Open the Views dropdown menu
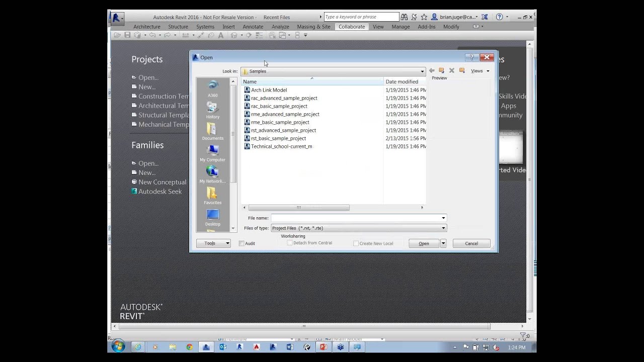 tap(480, 71)
